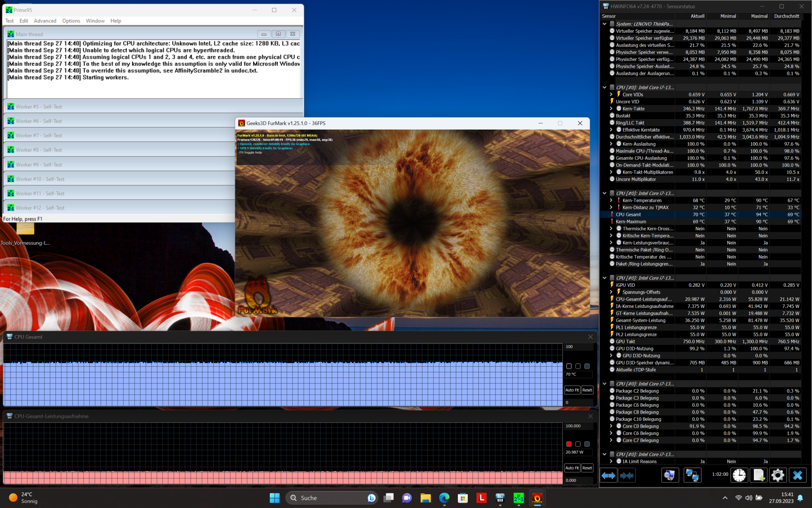Collapse the System: LENOVO ThinkPad sensor group
812x508 pixels.
[x=604, y=24]
